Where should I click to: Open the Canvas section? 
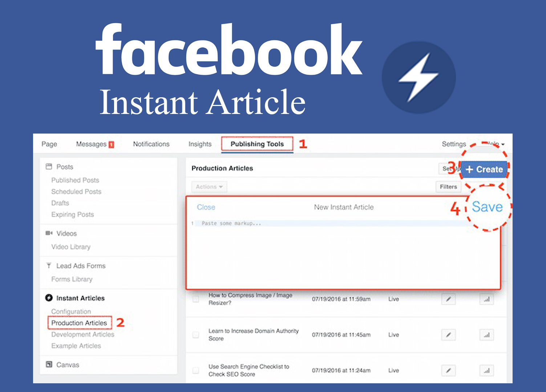tap(68, 365)
